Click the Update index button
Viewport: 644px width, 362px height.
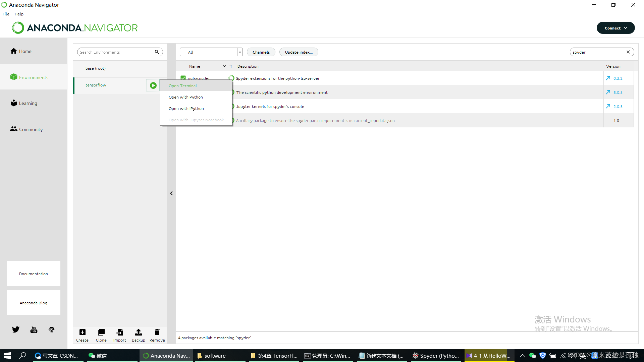point(299,52)
